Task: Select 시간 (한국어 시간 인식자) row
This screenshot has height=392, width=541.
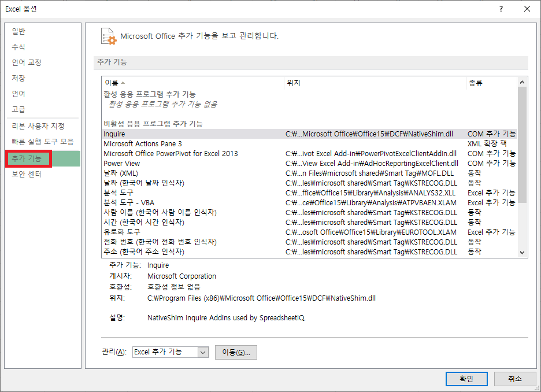Action: click(x=309, y=222)
